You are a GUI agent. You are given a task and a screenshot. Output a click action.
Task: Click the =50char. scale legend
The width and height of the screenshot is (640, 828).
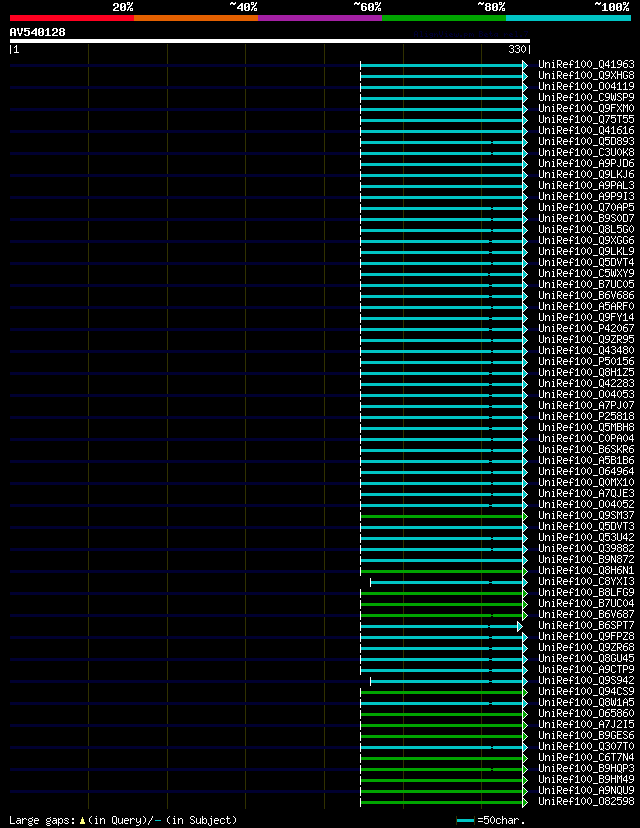(491, 821)
